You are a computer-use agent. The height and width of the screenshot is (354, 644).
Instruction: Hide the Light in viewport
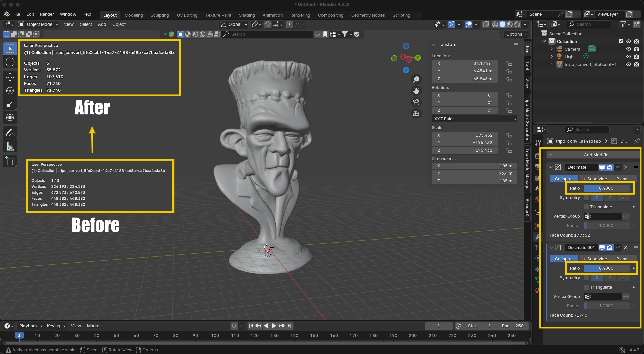[x=629, y=57]
